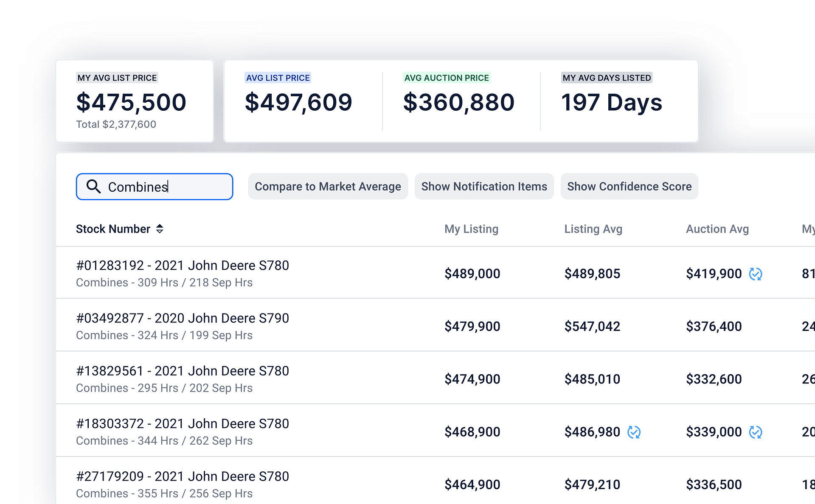Click My Listing price $479,900
815x504 pixels.
tap(472, 326)
